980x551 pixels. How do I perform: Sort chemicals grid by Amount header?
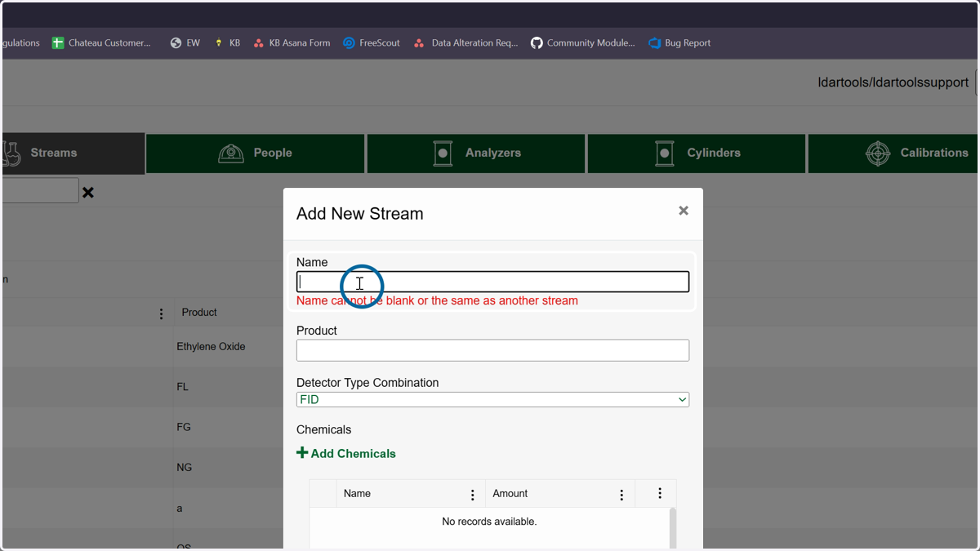[510, 494]
